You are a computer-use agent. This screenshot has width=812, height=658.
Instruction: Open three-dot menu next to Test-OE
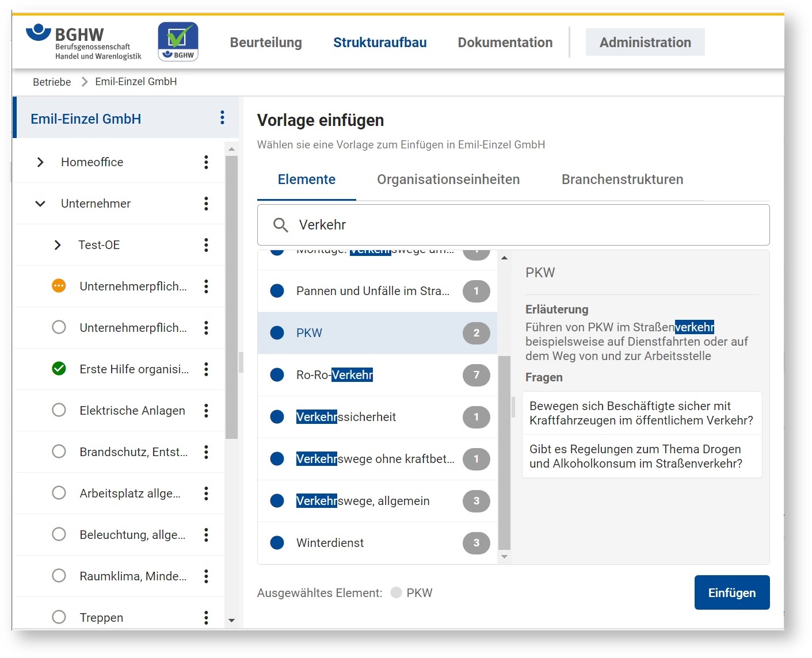(206, 245)
